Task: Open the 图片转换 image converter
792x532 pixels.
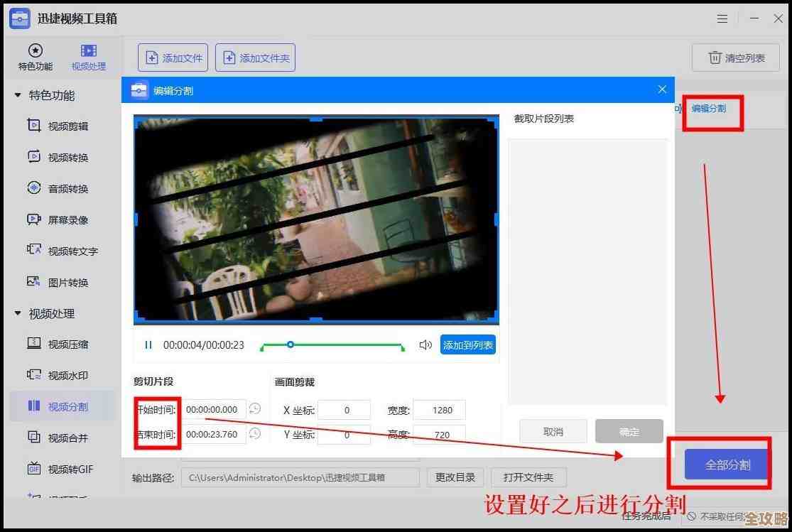Action: click(67, 282)
